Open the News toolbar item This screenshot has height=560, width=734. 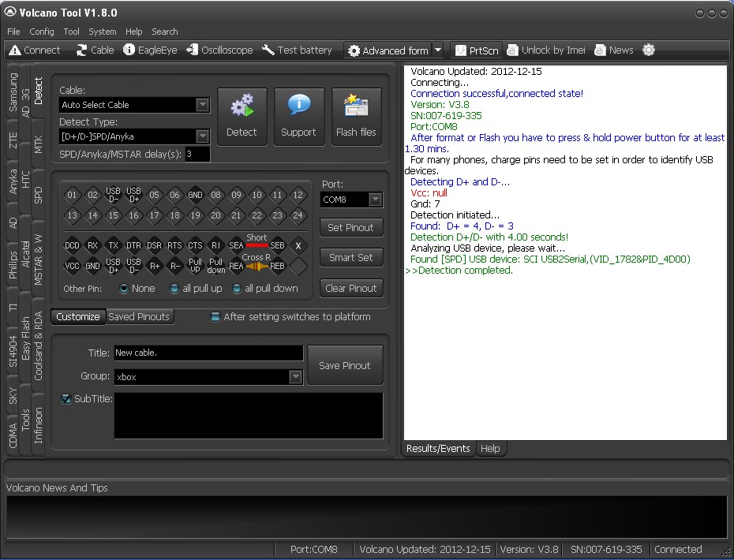tap(614, 50)
